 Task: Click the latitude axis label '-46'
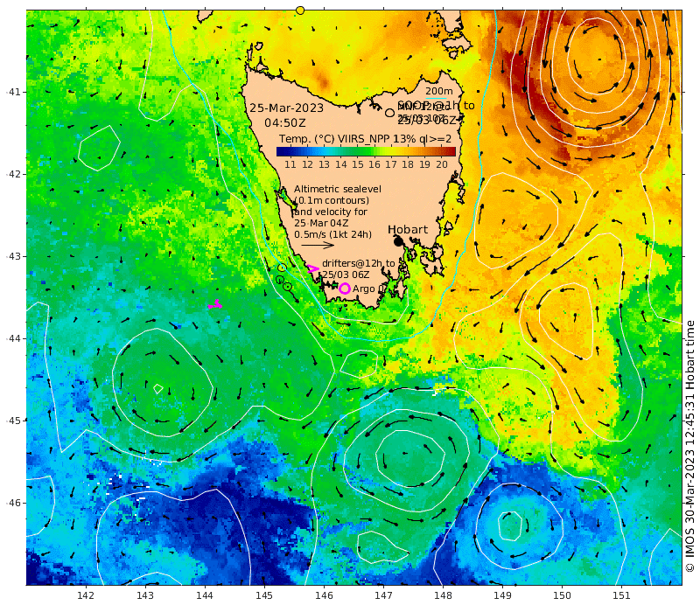(14, 503)
